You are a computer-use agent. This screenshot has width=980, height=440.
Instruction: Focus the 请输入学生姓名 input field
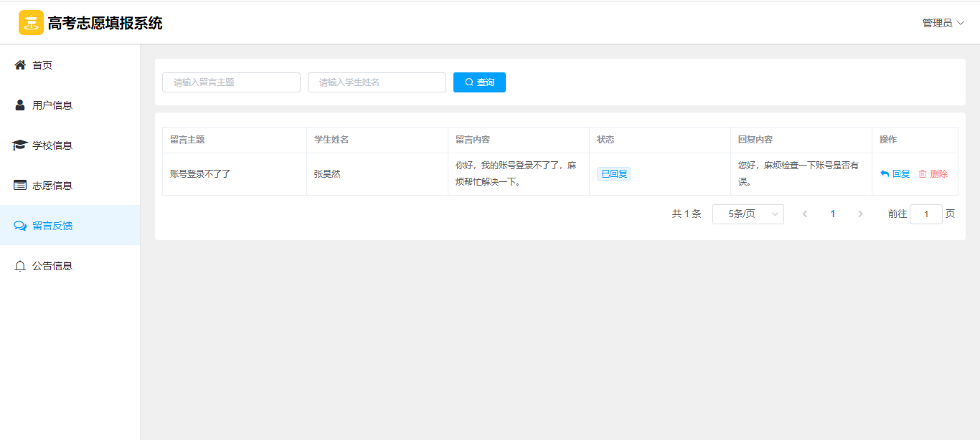(377, 82)
